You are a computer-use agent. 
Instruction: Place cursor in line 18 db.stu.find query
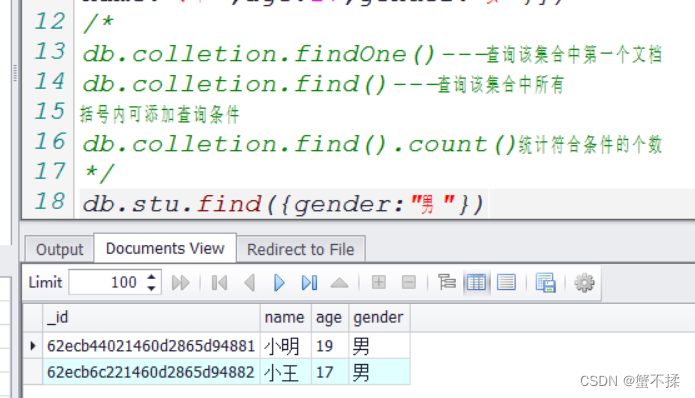[x=283, y=204]
